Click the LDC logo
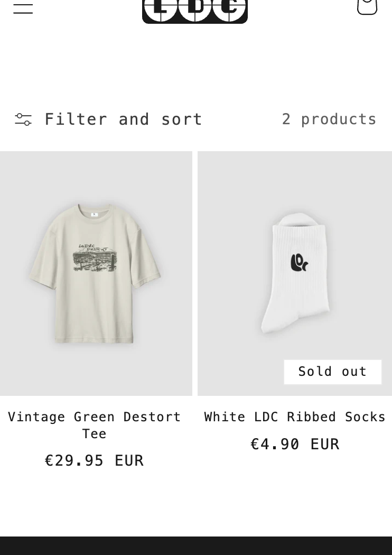The height and width of the screenshot is (555, 392). 195,11
